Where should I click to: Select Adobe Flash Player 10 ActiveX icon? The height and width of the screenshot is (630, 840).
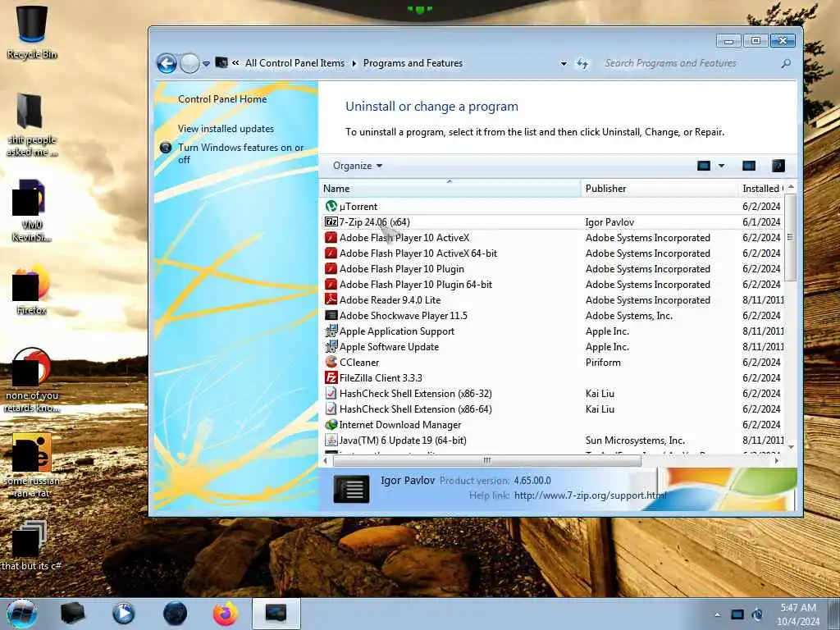tap(331, 237)
